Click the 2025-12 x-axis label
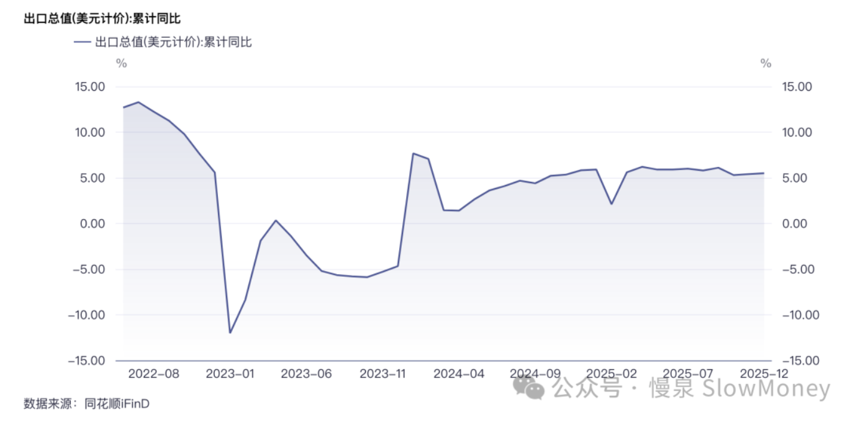This screenshot has width=868, height=448. pos(764,374)
